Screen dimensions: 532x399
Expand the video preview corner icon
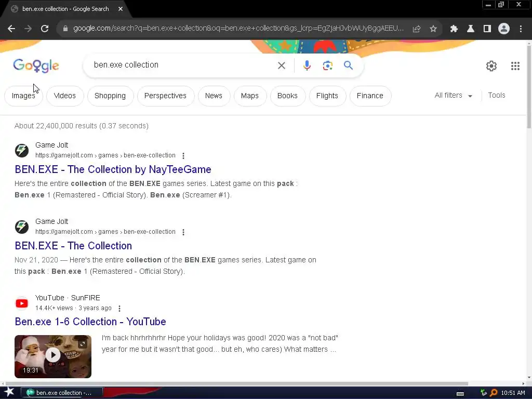coord(83,344)
